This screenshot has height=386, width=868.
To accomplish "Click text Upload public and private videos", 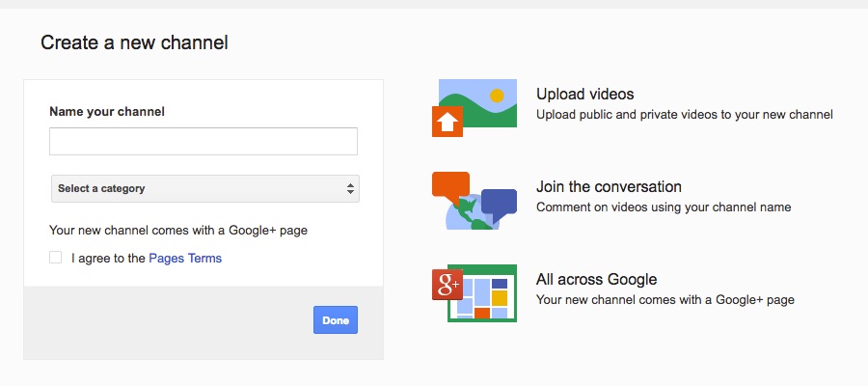I will [685, 115].
